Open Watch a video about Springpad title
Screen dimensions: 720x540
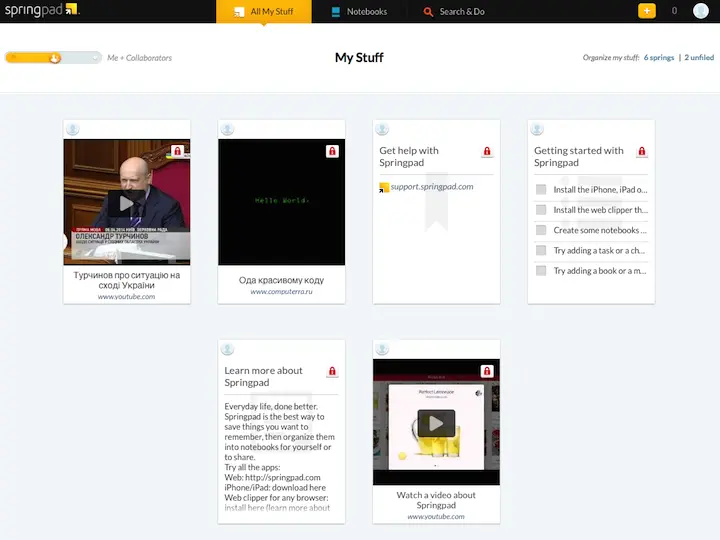click(x=436, y=500)
